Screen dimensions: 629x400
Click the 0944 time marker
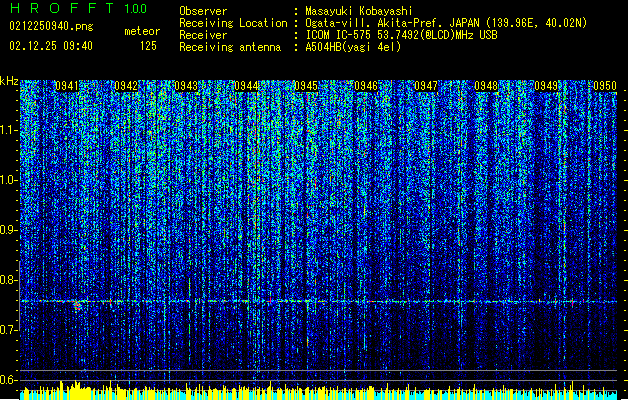click(246, 86)
